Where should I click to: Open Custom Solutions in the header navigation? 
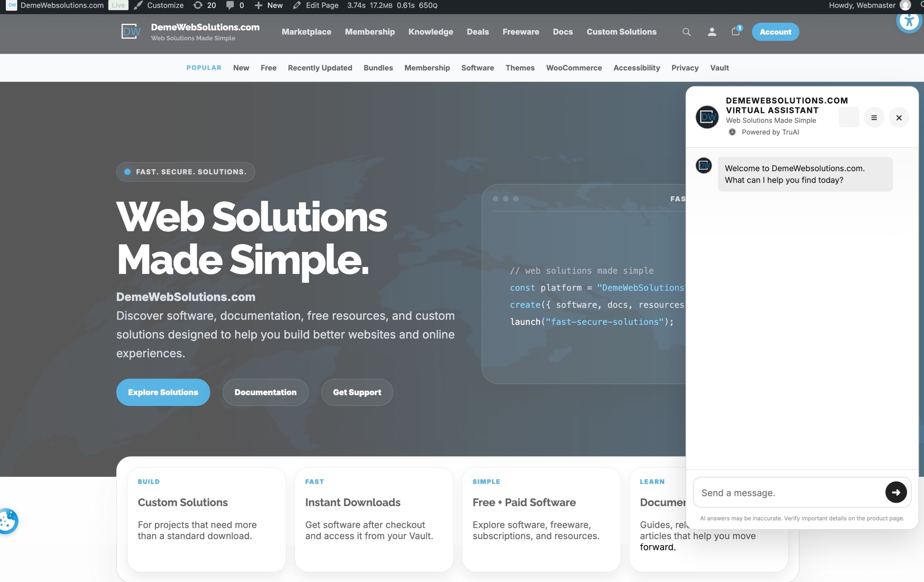[621, 32]
